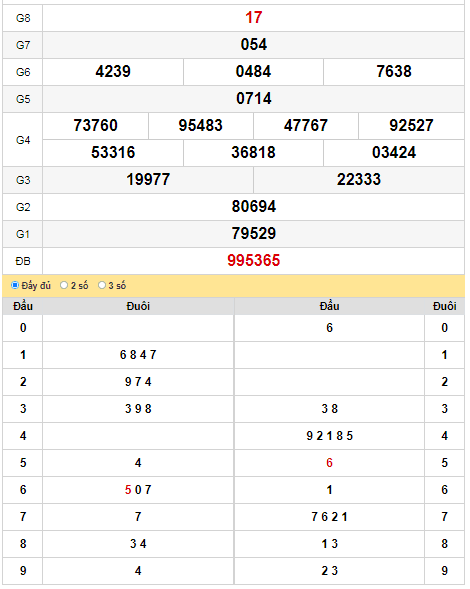Click the G3 number 22333
The height and width of the screenshot is (589, 470).
pyautogui.click(x=359, y=180)
